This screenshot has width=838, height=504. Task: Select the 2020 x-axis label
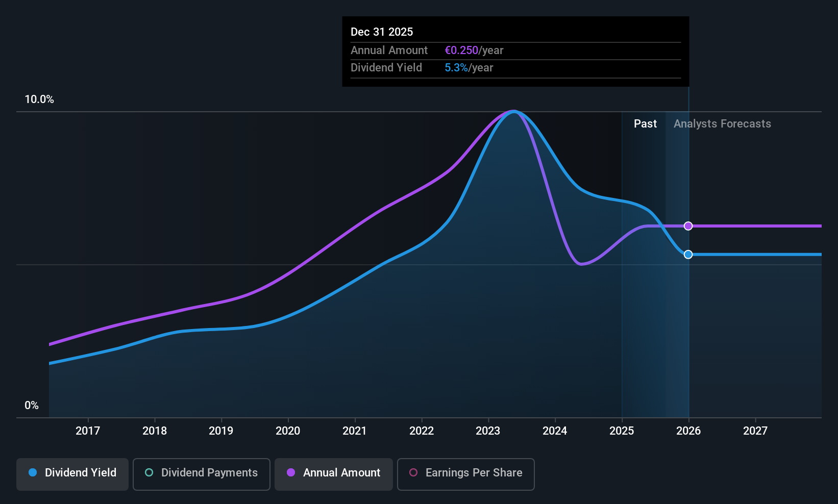(x=288, y=431)
